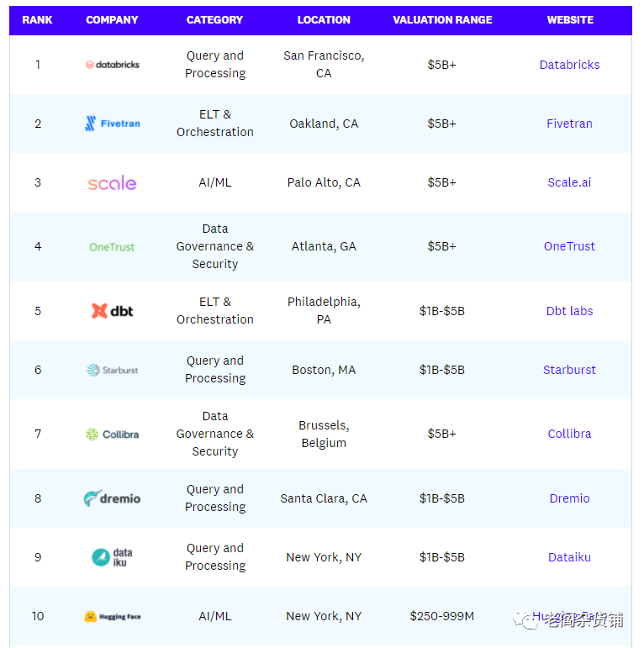Follow the OneTrust website link
The height and width of the screenshot is (648, 644).
569,246
